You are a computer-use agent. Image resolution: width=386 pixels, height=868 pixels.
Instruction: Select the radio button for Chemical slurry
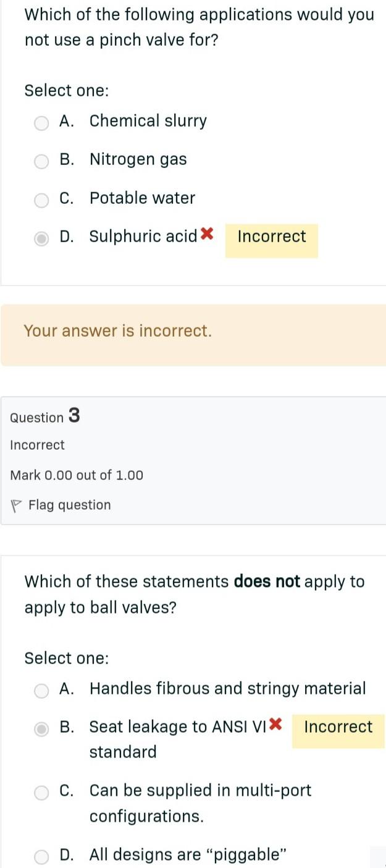[x=41, y=123]
